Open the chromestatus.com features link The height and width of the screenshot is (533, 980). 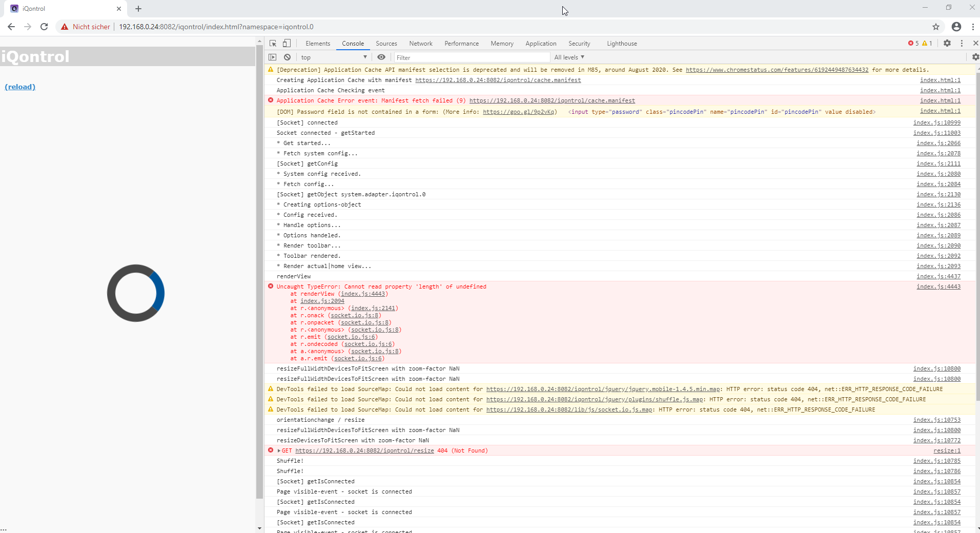777,70
